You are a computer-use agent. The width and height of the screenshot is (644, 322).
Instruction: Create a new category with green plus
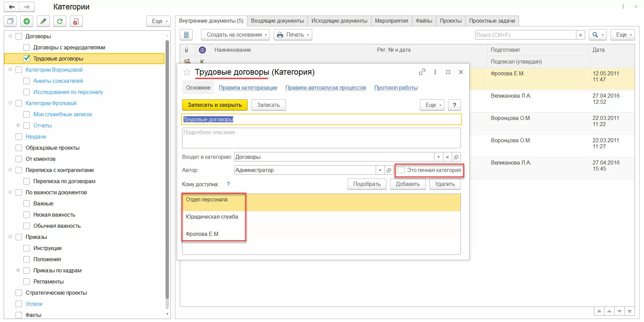pyautogui.click(x=27, y=21)
